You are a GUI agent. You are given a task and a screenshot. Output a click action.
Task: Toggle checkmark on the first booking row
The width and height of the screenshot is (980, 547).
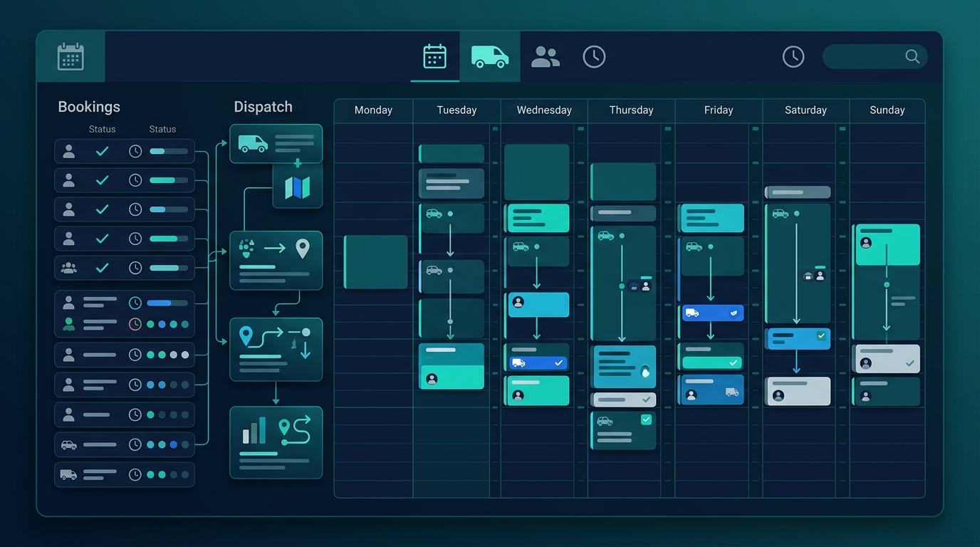[103, 151]
